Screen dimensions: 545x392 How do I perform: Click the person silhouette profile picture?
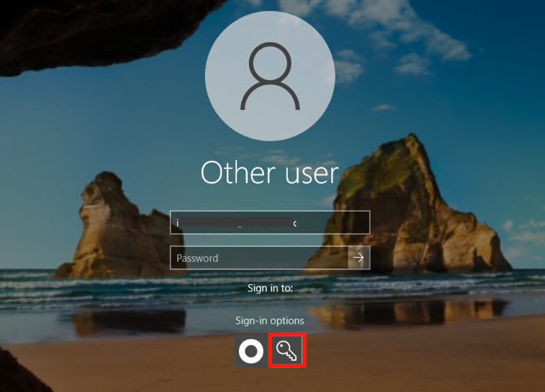pyautogui.click(x=270, y=77)
